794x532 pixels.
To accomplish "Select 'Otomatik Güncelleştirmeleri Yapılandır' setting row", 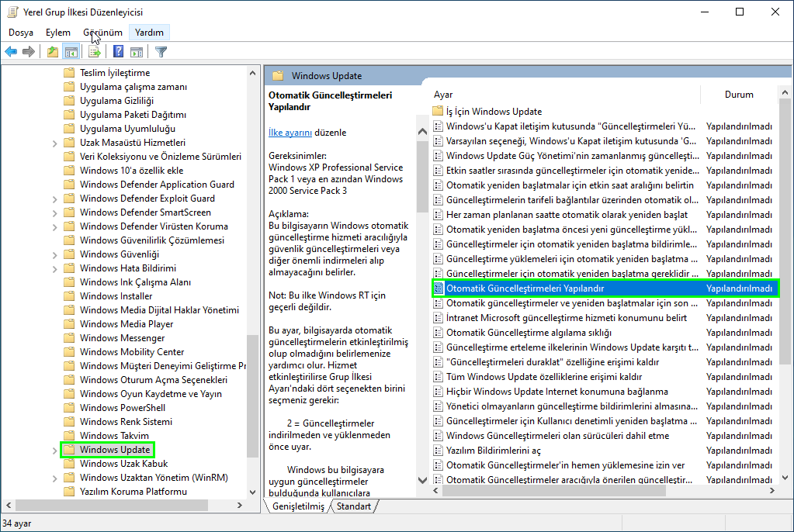I will (605, 288).
